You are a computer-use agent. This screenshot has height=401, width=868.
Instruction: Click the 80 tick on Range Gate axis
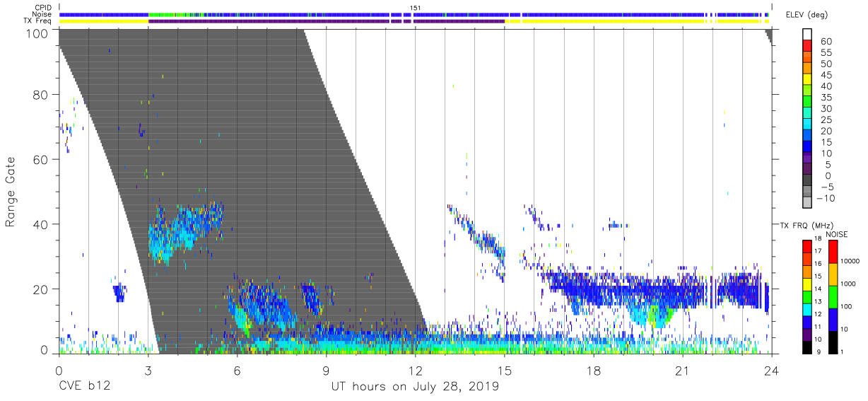[x=41, y=95]
